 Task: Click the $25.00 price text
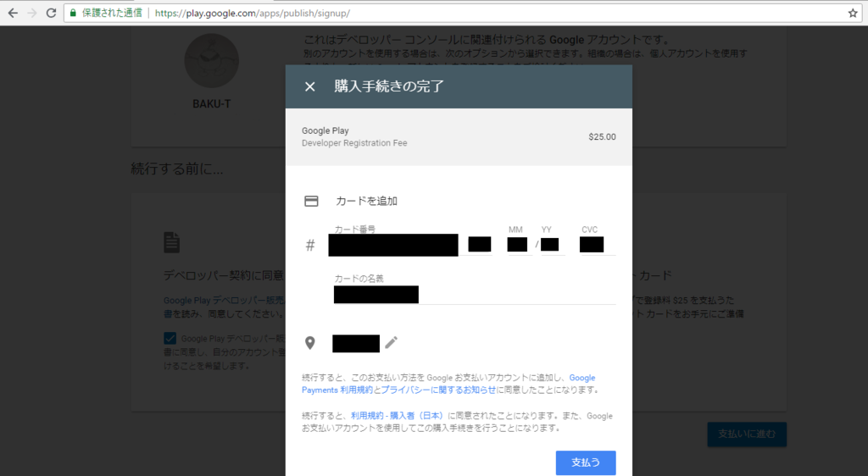(603, 136)
